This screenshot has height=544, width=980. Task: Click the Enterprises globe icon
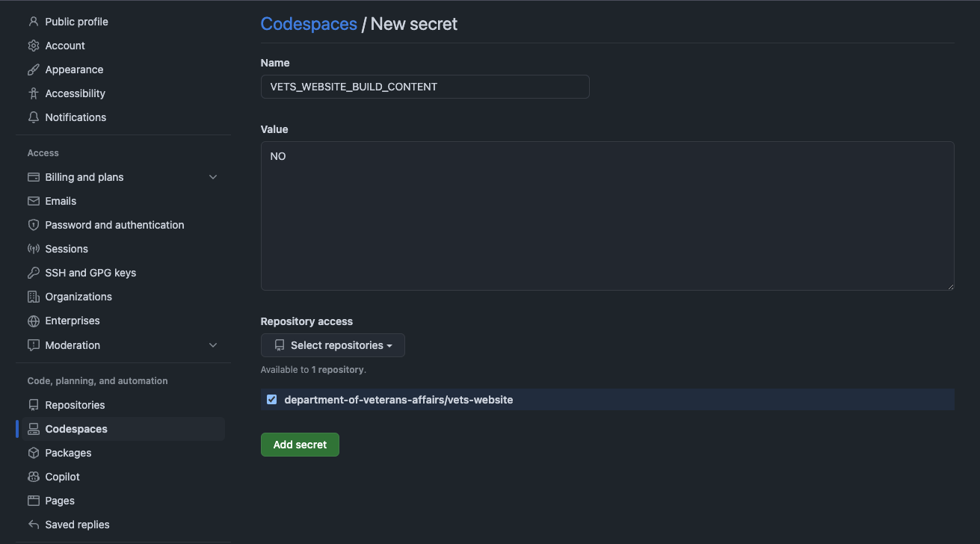(33, 321)
